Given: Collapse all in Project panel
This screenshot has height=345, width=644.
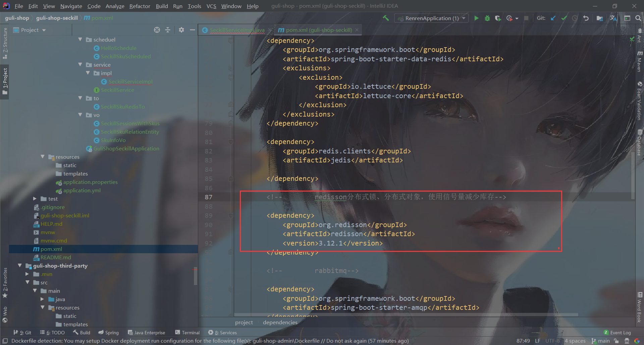Looking at the screenshot, I should 168,30.
